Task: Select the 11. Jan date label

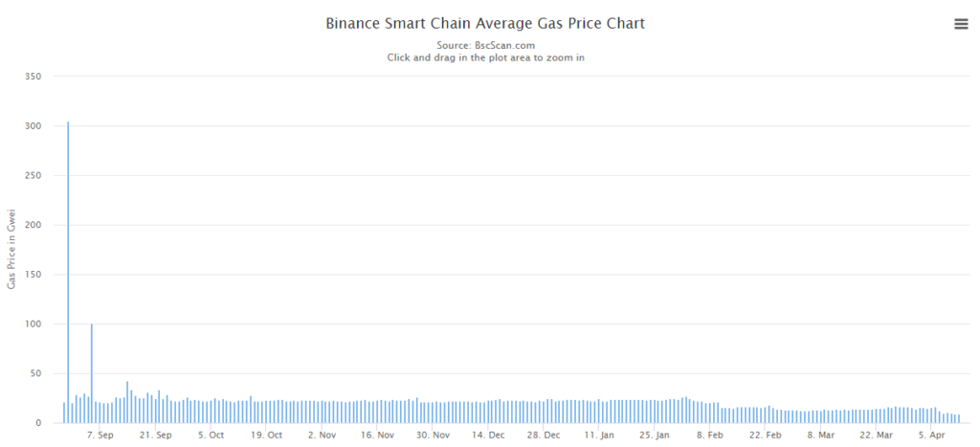Action: coord(600,435)
